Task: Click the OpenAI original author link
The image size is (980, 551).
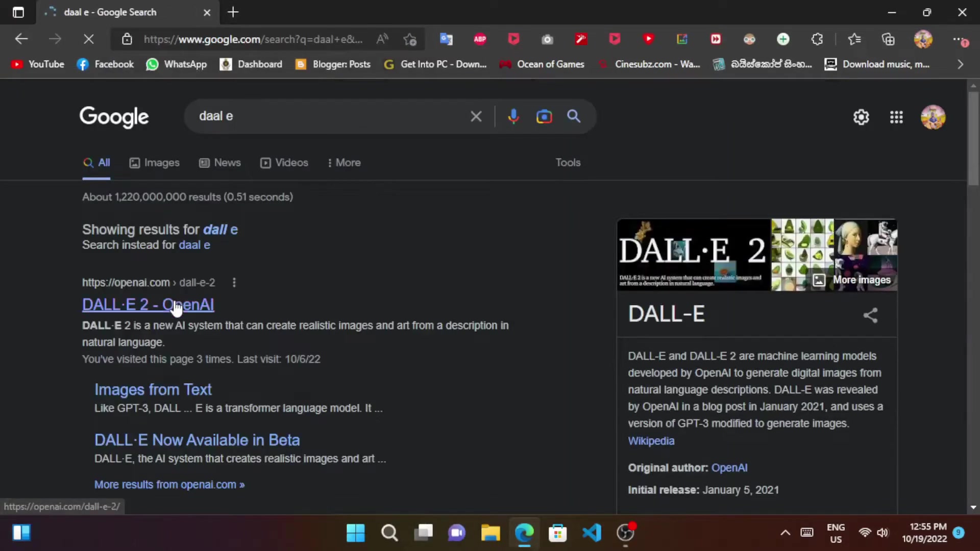Action: [x=729, y=468]
